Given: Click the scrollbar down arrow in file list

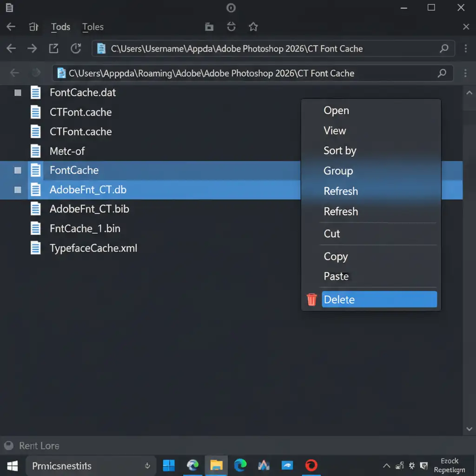Looking at the screenshot, I should [469, 429].
